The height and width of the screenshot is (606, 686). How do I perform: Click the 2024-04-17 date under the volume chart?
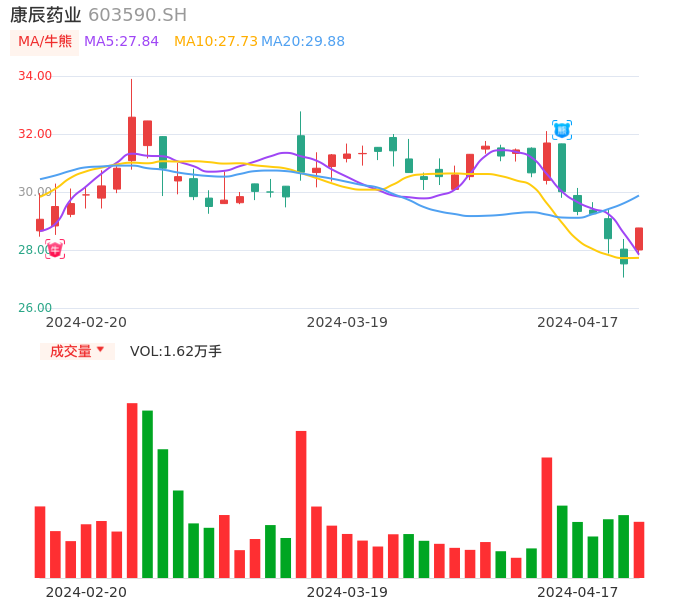(577, 592)
